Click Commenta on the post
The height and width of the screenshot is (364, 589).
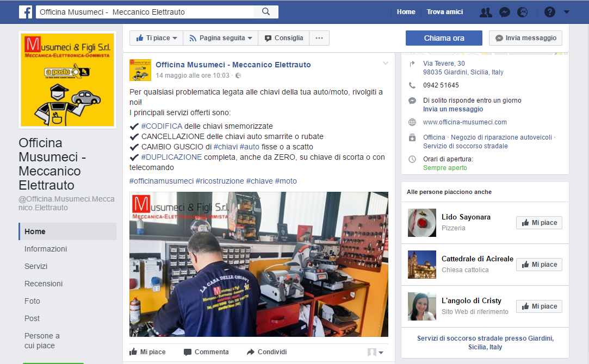point(206,352)
